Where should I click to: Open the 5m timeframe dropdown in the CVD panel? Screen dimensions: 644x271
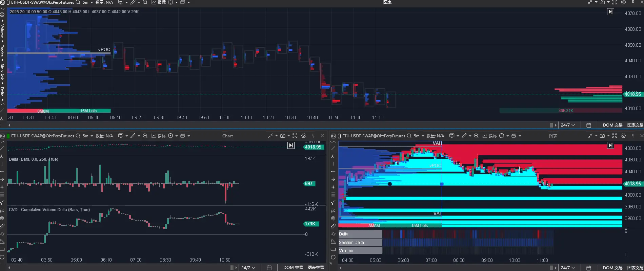tap(88, 136)
